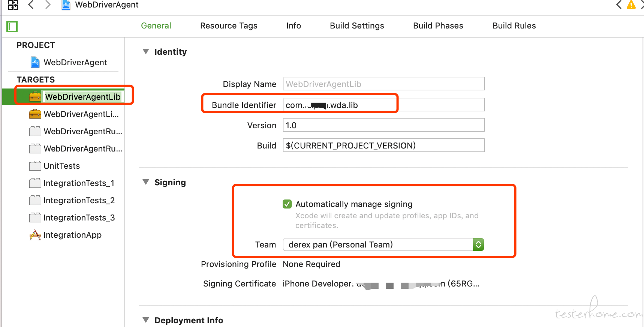
Task: Collapse the Signing section triangle
Action: [x=146, y=182]
